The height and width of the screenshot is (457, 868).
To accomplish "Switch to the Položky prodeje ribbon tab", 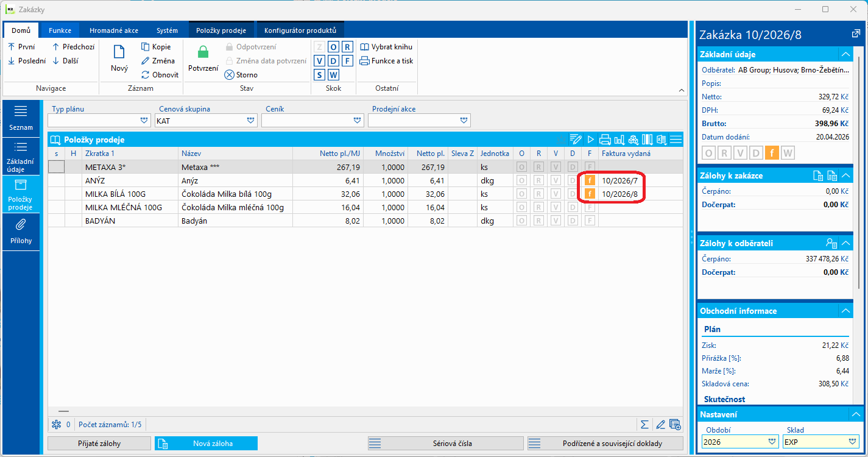I will (221, 30).
